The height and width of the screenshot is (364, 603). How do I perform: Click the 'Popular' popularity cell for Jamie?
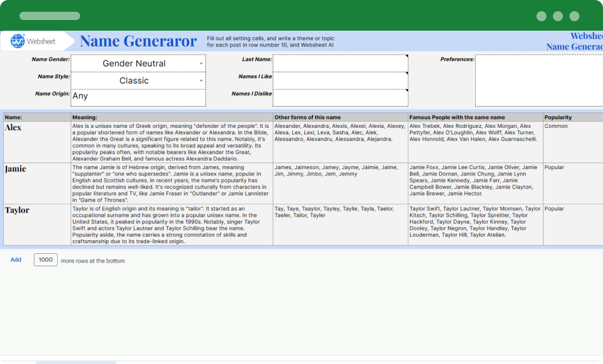573,184
